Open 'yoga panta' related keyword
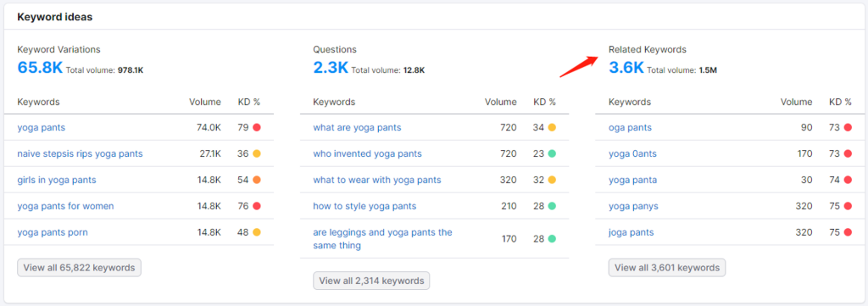This screenshot has height=306, width=868. (632, 180)
